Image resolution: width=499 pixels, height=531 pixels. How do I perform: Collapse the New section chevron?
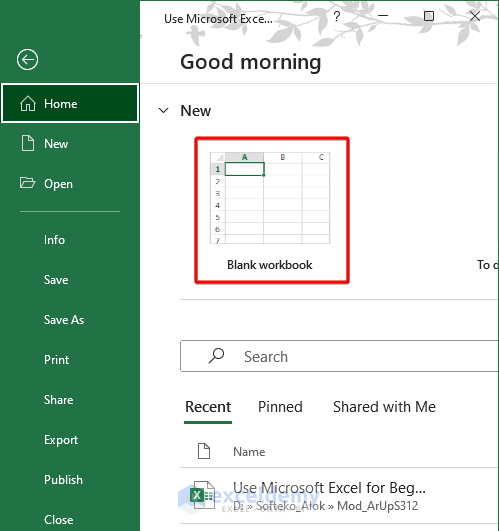pos(164,110)
